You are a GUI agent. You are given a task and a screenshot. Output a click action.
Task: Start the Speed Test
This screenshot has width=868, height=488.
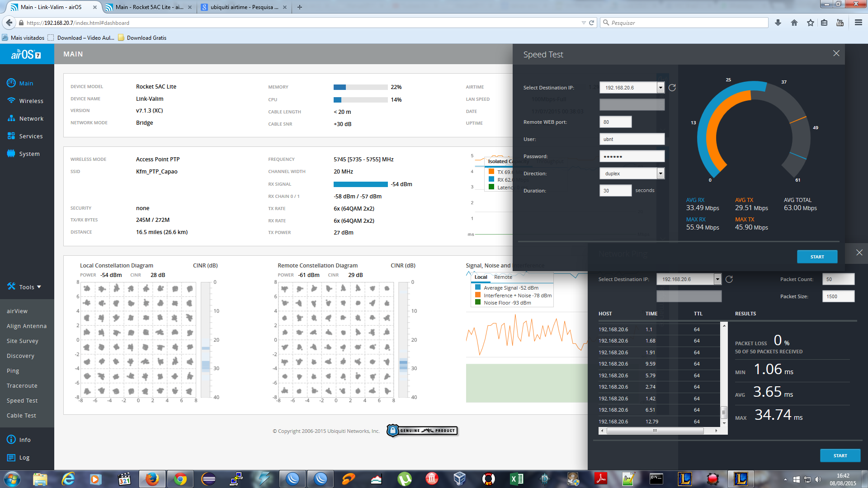(817, 257)
